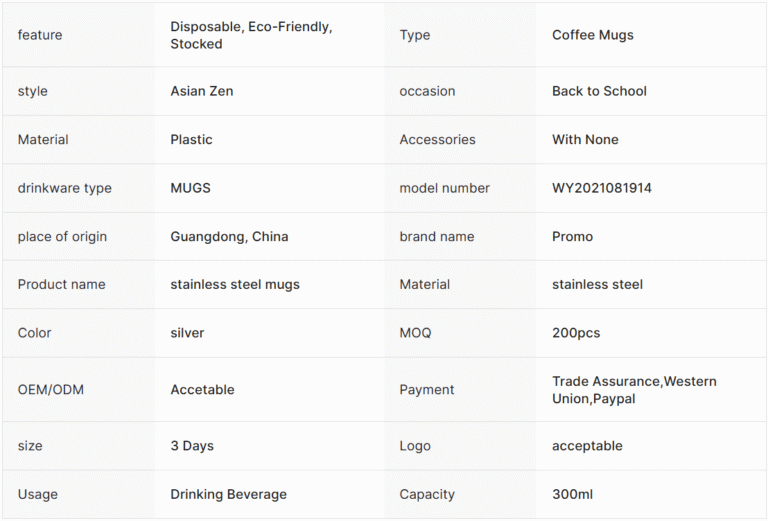This screenshot has width=768, height=521.
Task: Click the 'Accetable' OEM/ODM value
Action: point(202,390)
